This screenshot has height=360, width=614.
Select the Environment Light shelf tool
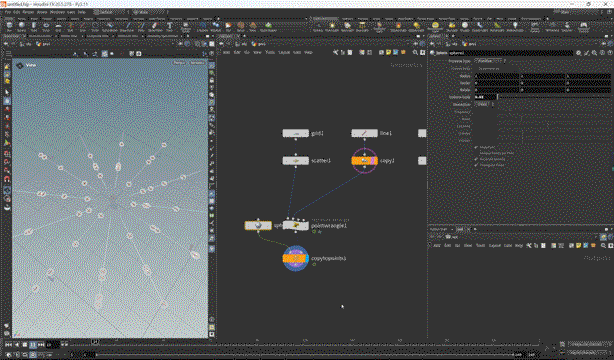pyautogui.click(x=435, y=27)
